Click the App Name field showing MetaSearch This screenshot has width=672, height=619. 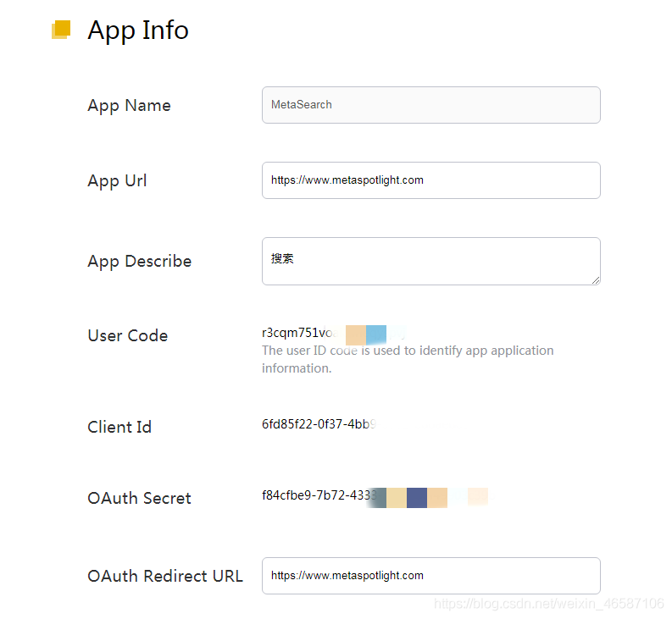point(431,105)
